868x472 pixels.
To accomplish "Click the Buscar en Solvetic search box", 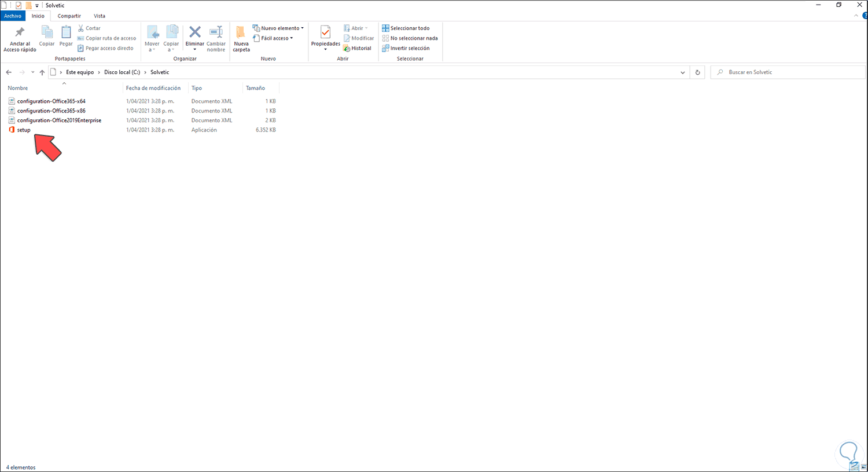I will click(788, 72).
